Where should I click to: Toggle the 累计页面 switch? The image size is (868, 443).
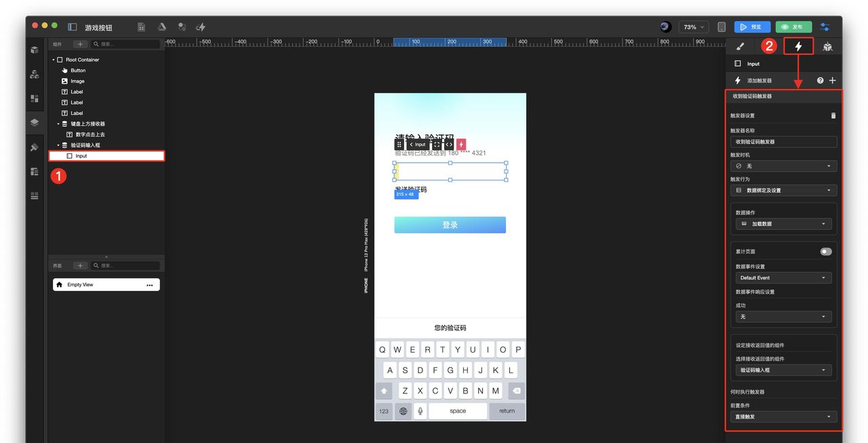[x=826, y=252]
